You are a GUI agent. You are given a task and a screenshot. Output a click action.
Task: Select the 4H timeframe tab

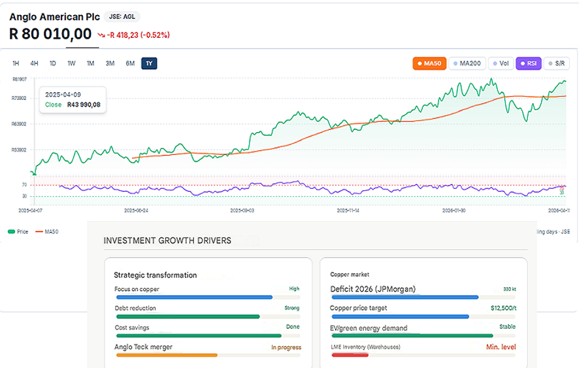pos(34,63)
